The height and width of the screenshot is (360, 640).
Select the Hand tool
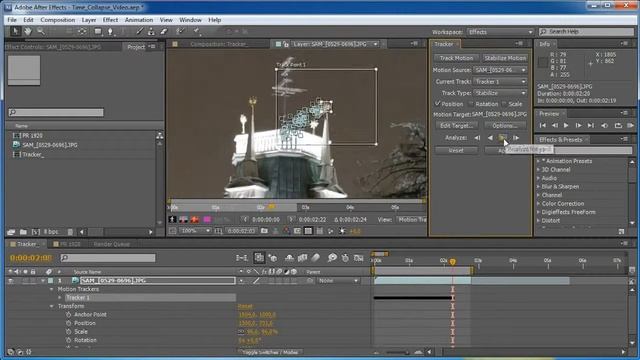click(x=28, y=31)
